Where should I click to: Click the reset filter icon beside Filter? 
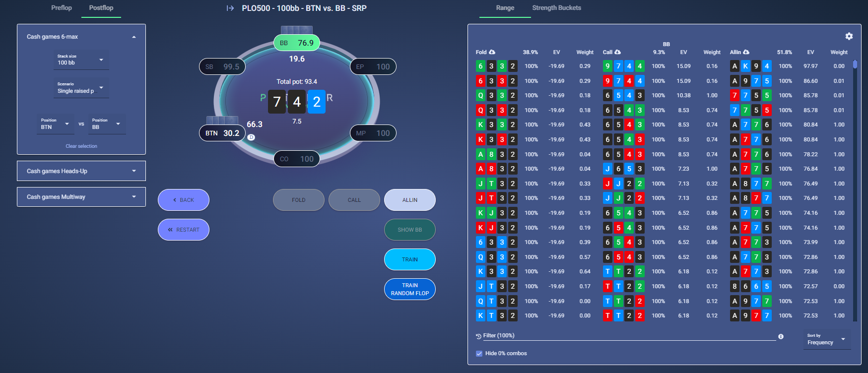(478, 336)
